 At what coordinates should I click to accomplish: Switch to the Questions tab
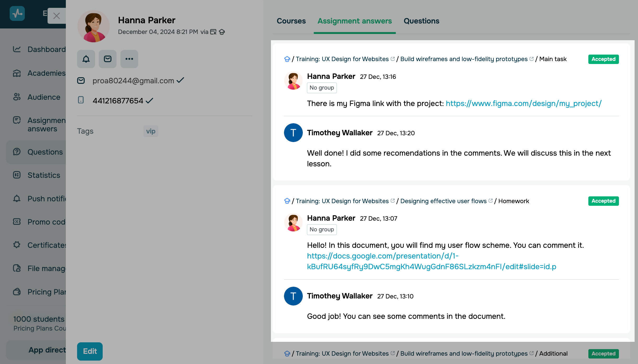[x=421, y=21]
